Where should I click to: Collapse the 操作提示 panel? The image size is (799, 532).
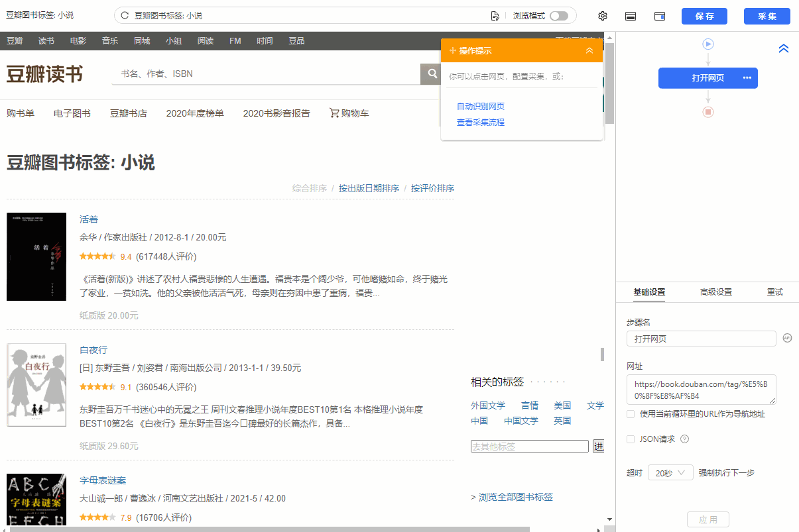(589, 51)
